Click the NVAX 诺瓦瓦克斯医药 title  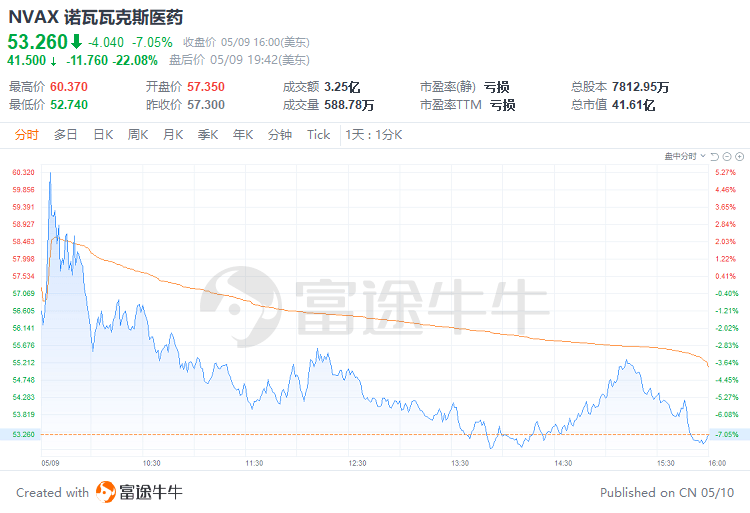coord(96,17)
